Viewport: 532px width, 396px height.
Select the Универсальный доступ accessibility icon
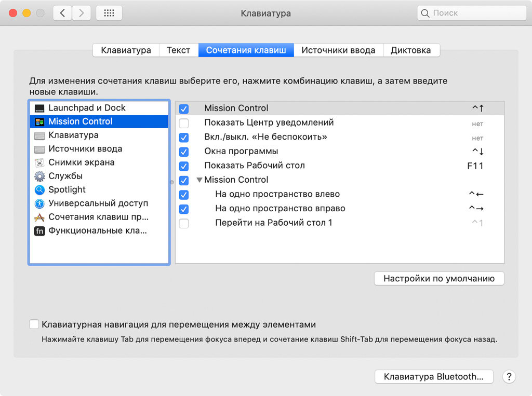[x=39, y=203]
